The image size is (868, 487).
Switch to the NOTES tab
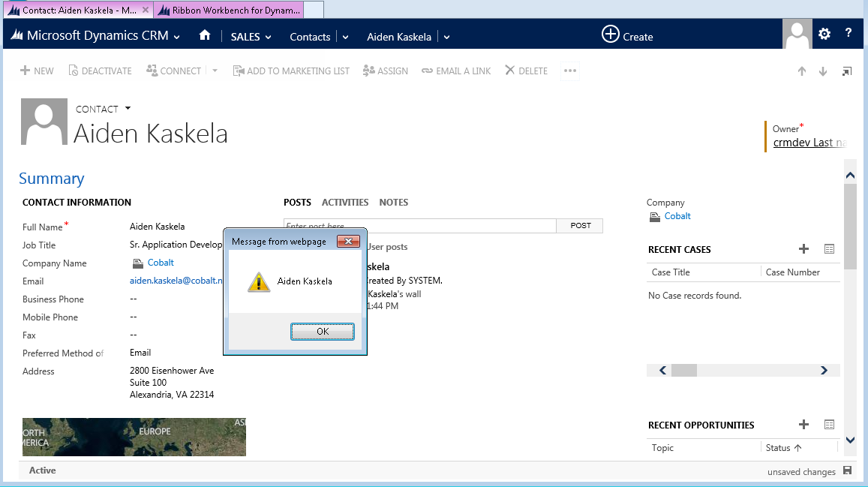coord(393,203)
